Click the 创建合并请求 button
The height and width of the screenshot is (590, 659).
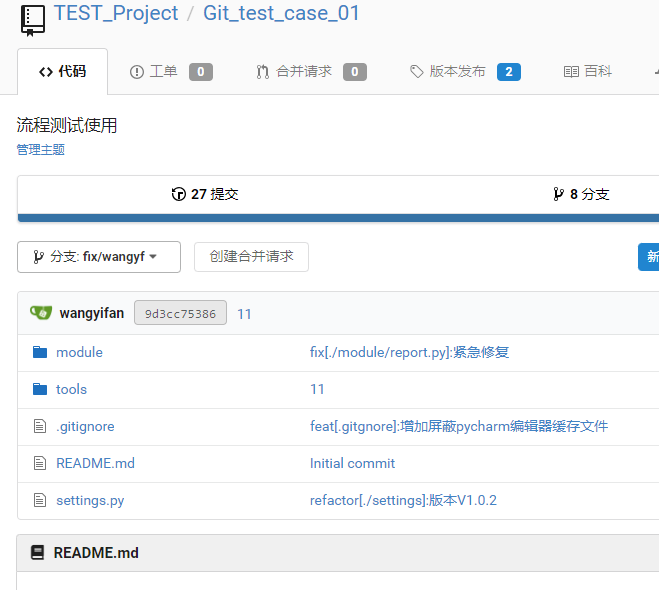[x=251, y=257]
